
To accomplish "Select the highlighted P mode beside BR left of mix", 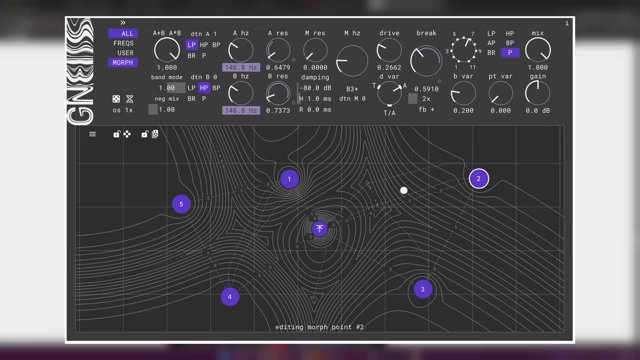I will click(x=510, y=53).
